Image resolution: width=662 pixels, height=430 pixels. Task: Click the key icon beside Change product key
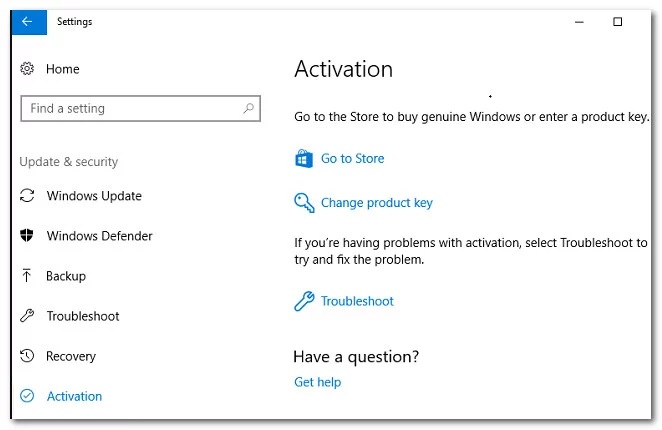[304, 203]
